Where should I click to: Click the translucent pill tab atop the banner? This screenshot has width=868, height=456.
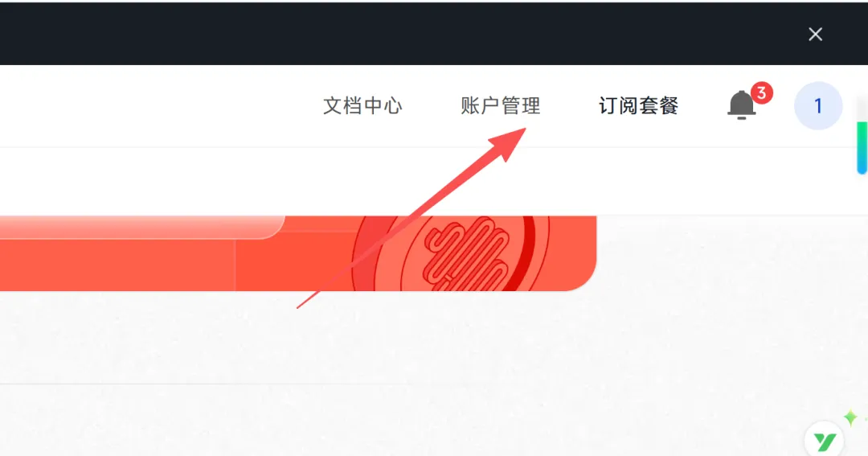tap(142, 227)
